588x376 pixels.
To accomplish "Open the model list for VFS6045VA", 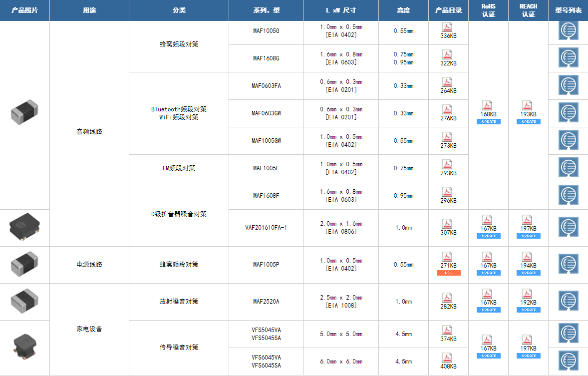I will coord(568,361).
